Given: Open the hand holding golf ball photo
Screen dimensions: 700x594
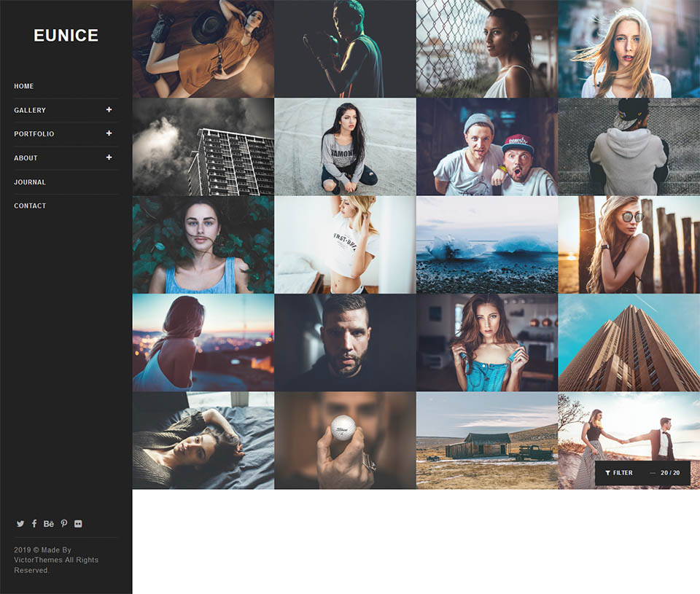Looking at the screenshot, I should tap(345, 440).
